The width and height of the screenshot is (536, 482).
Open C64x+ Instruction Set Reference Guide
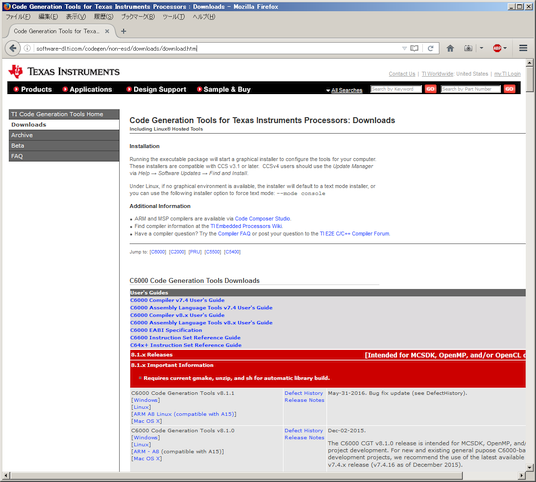tap(186, 345)
